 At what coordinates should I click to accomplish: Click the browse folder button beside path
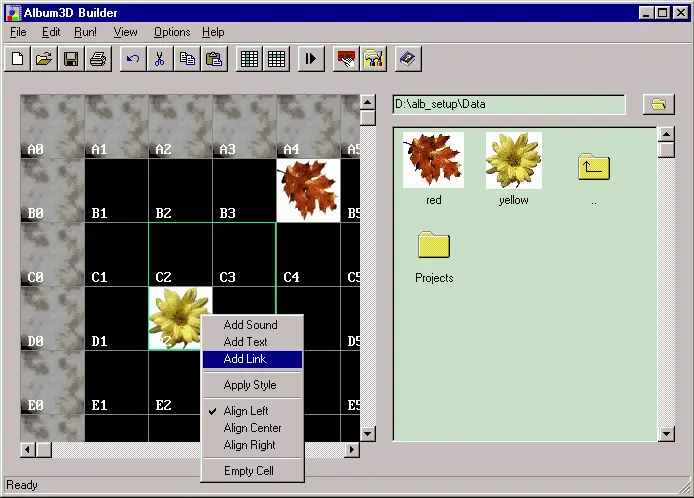pos(659,104)
